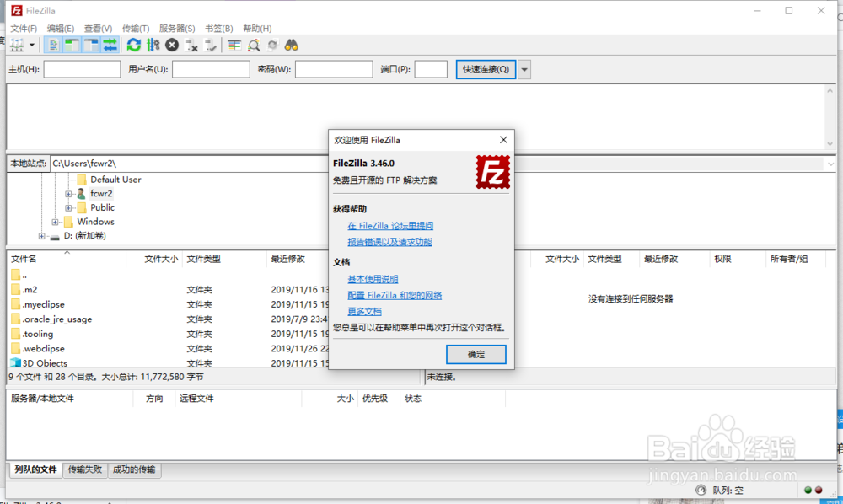Toggle transfer queue display icon
This screenshot has width=843, height=504.
[110, 46]
